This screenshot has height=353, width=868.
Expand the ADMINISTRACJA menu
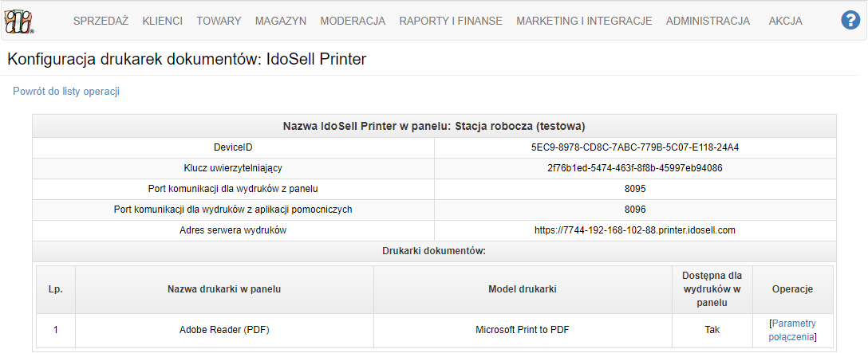tap(708, 21)
